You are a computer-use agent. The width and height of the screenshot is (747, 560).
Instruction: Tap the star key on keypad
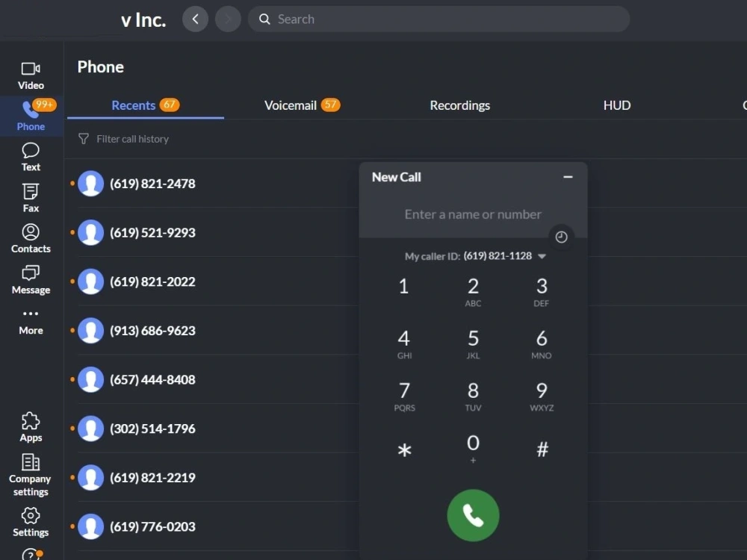pos(404,449)
